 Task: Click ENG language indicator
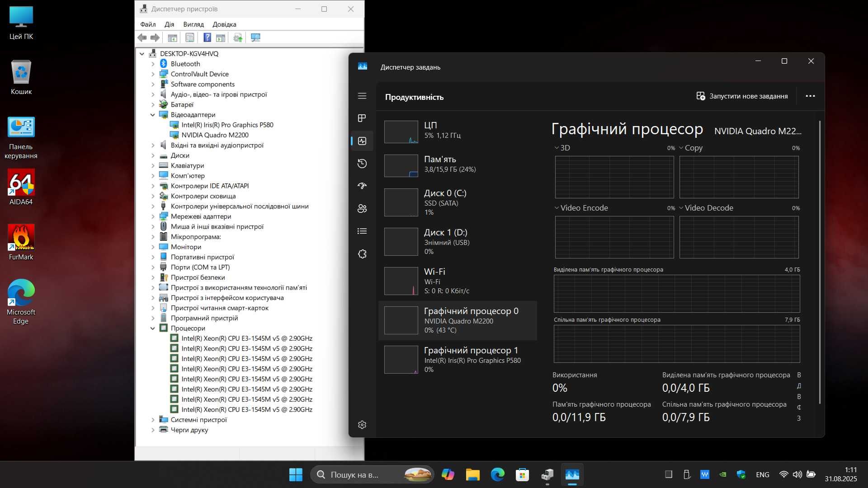pyautogui.click(x=762, y=474)
